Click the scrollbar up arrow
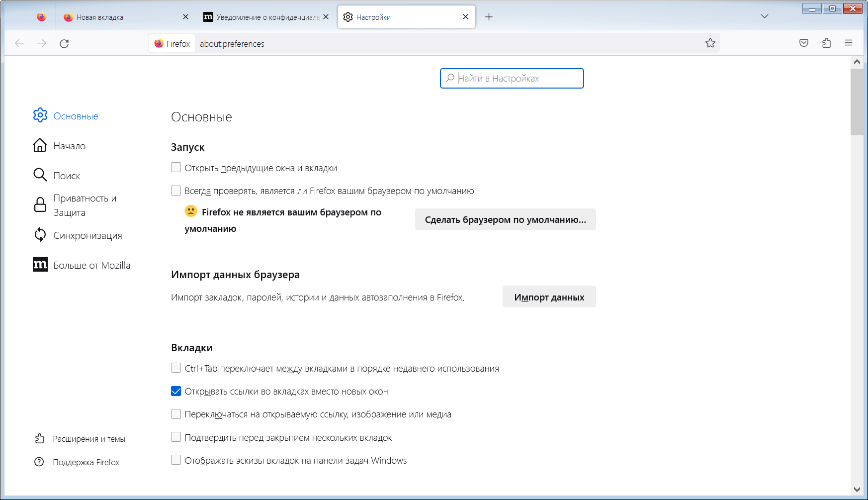 click(857, 62)
